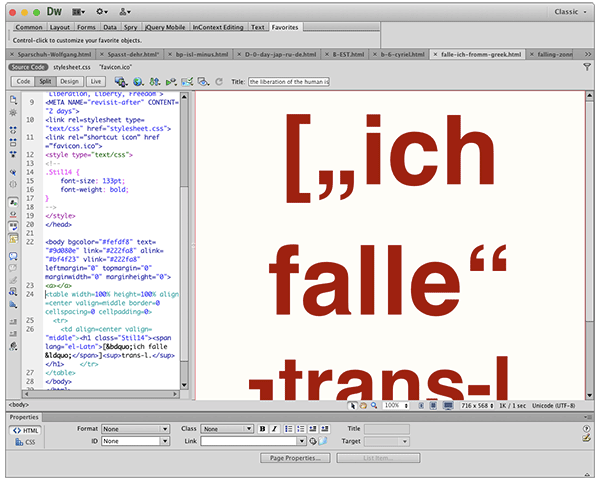Click the Preview in Browser globe icon
Image resolution: width=600 pixels, height=483 pixels.
[x=138, y=82]
